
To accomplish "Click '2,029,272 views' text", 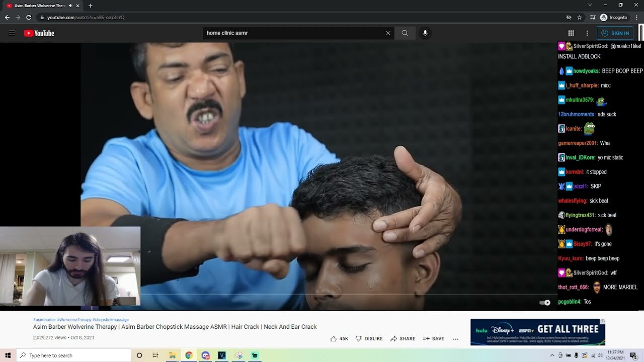I will tap(50, 338).
